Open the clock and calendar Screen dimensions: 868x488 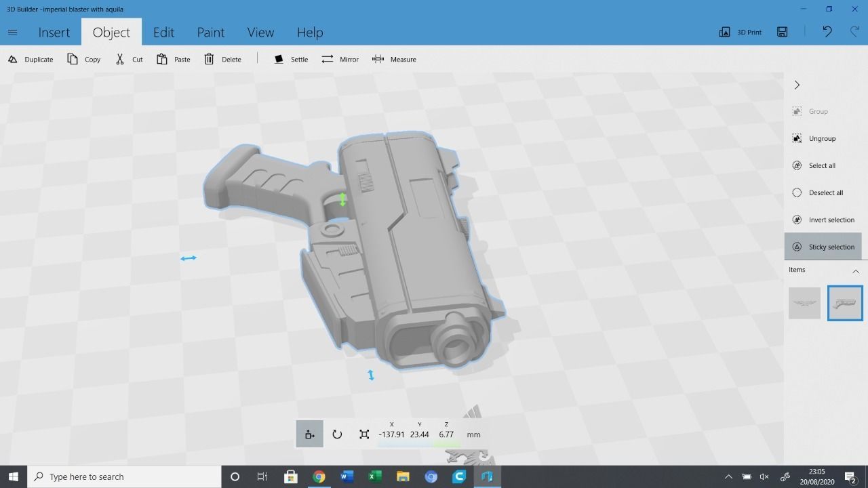point(816,476)
